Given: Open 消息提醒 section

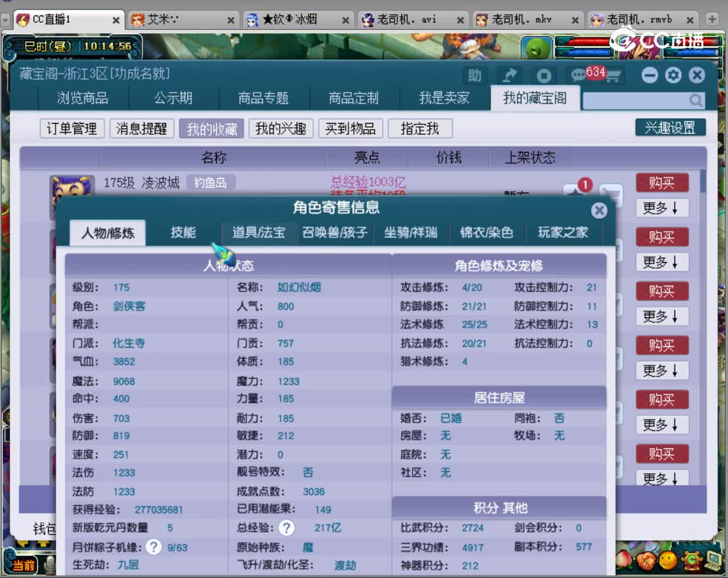Looking at the screenshot, I should coord(141,129).
